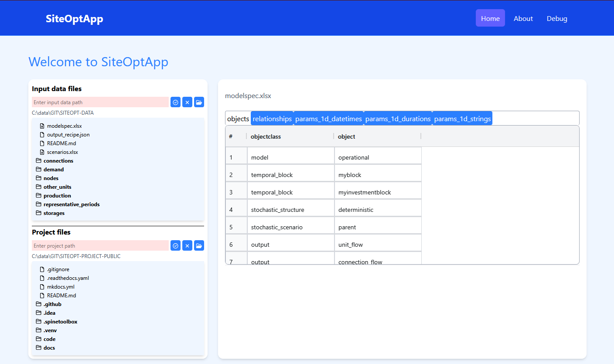Clear the project path with X icon
614x364 pixels.
tap(187, 246)
